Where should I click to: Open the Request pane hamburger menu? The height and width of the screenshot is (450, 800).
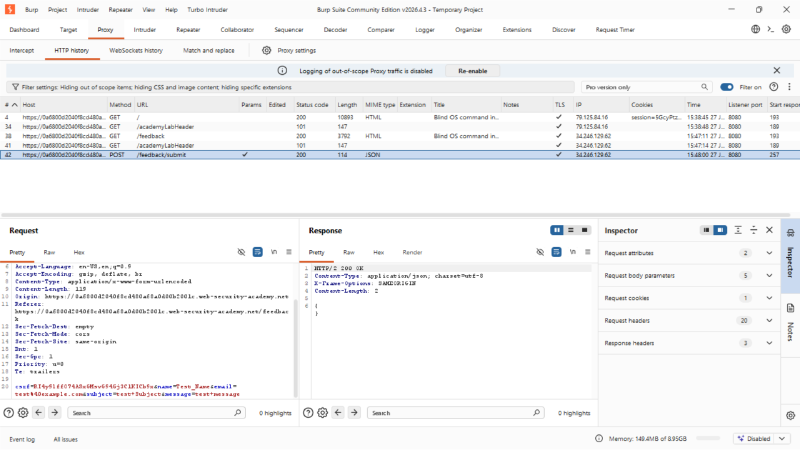(289, 252)
